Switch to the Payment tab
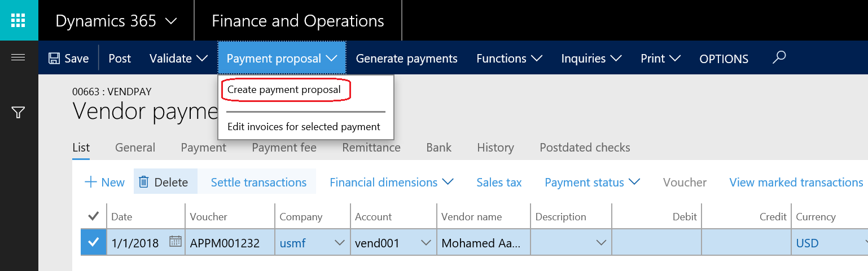868x271 pixels. tap(203, 148)
